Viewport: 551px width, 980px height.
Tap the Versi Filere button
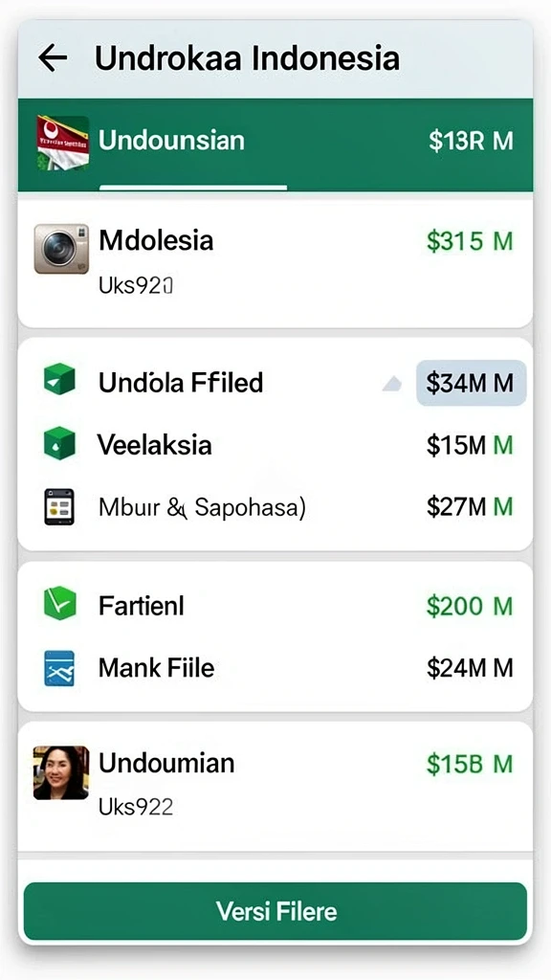click(275, 911)
